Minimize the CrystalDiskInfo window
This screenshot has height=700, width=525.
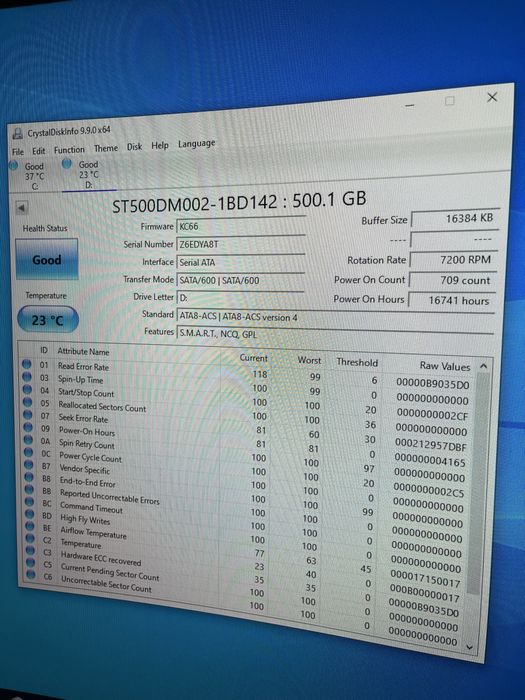point(410,106)
